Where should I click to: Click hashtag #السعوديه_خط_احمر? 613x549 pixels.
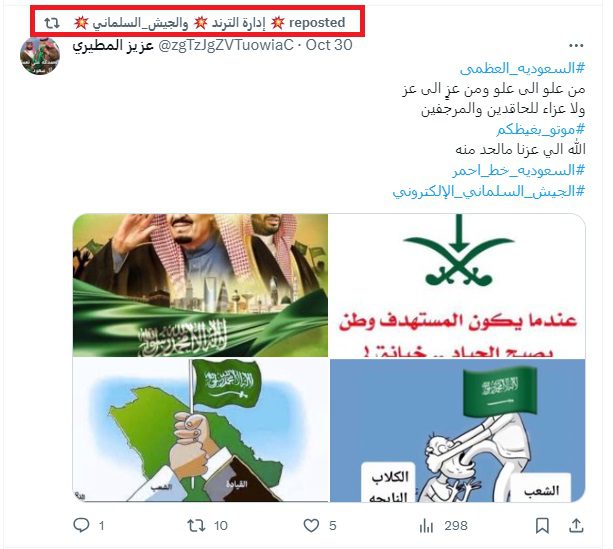pos(519,171)
